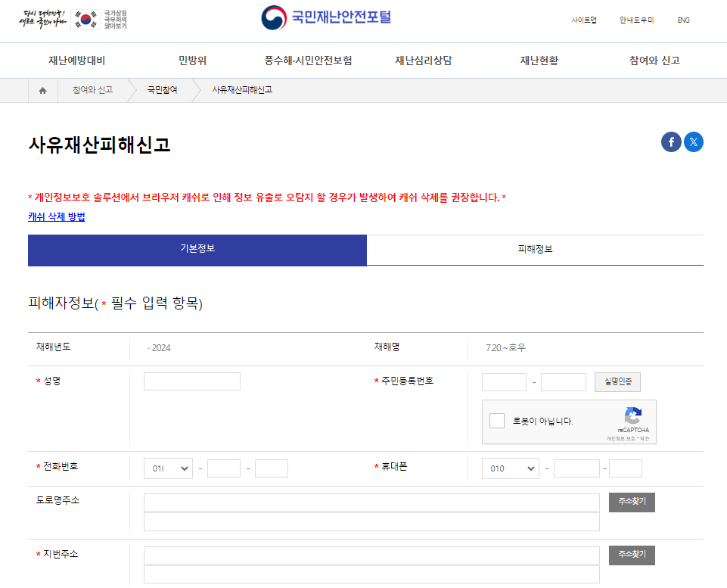Viewport: 727px width, 588px height.
Task: Click the 실명인증 button
Action: (616, 382)
